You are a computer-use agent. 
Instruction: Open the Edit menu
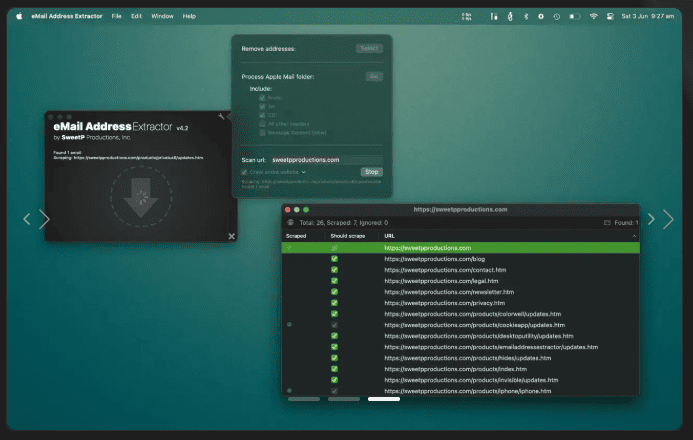tap(136, 16)
